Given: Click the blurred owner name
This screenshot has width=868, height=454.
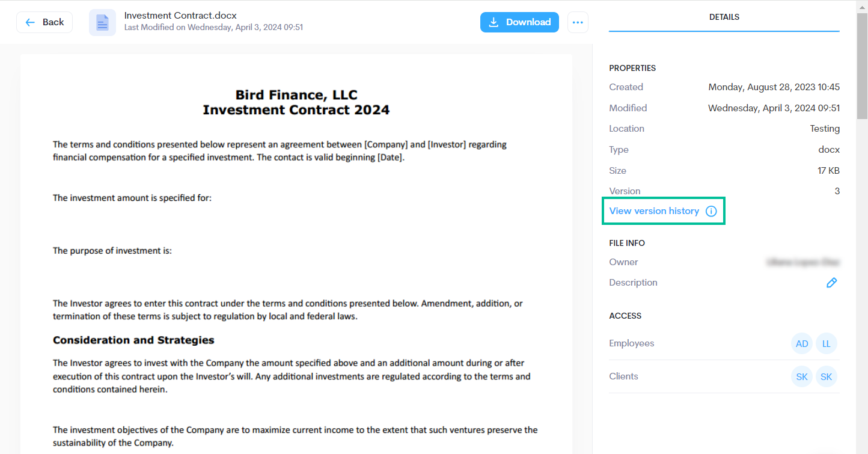Looking at the screenshot, I should [x=802, y=262].
